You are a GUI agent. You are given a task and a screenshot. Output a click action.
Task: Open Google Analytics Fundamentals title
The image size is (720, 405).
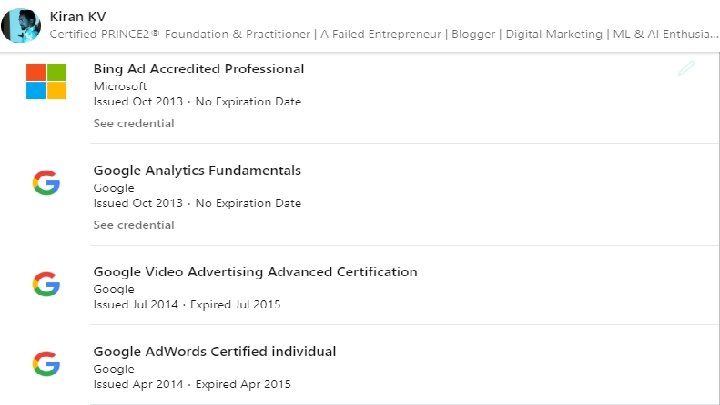(197, 170)
